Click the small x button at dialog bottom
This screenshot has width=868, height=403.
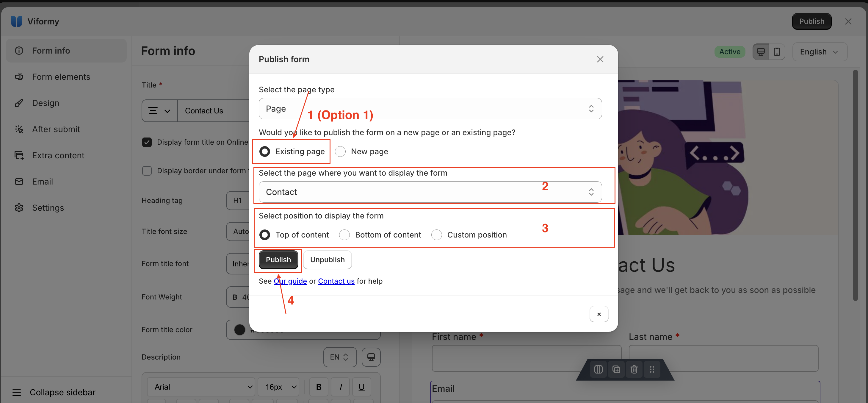click(599, 314)
